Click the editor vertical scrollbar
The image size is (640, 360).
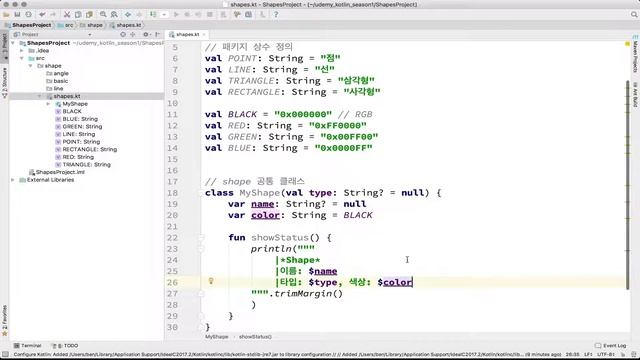pos(628,185)
